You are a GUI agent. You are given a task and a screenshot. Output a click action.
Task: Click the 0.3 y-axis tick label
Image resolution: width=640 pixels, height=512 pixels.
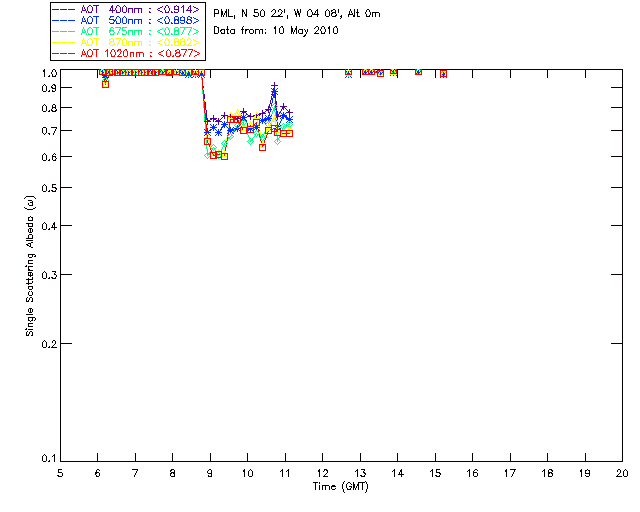(49, 275)
